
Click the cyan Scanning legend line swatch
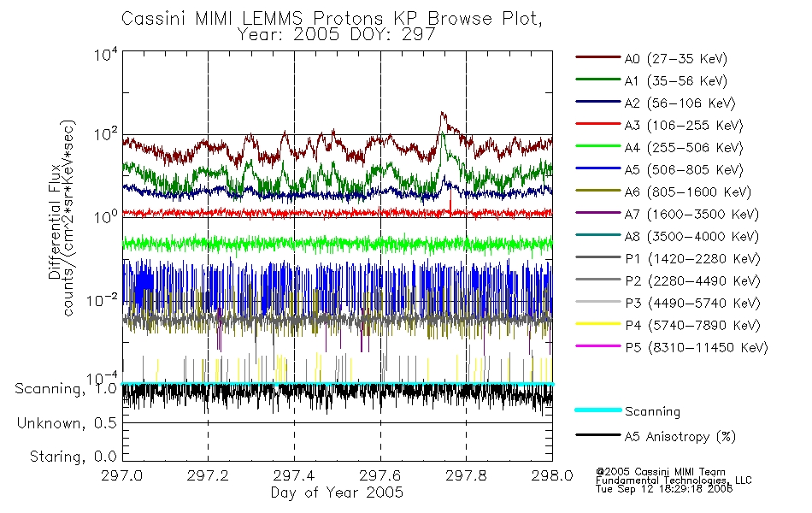[x=598, y=410]
